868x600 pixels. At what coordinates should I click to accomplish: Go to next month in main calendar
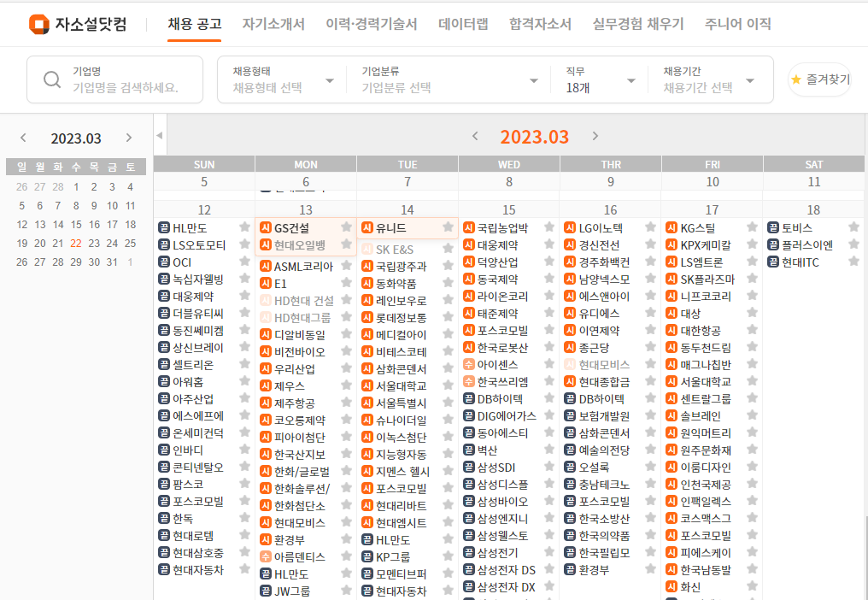pyautogui.click(x=595, y=136)
